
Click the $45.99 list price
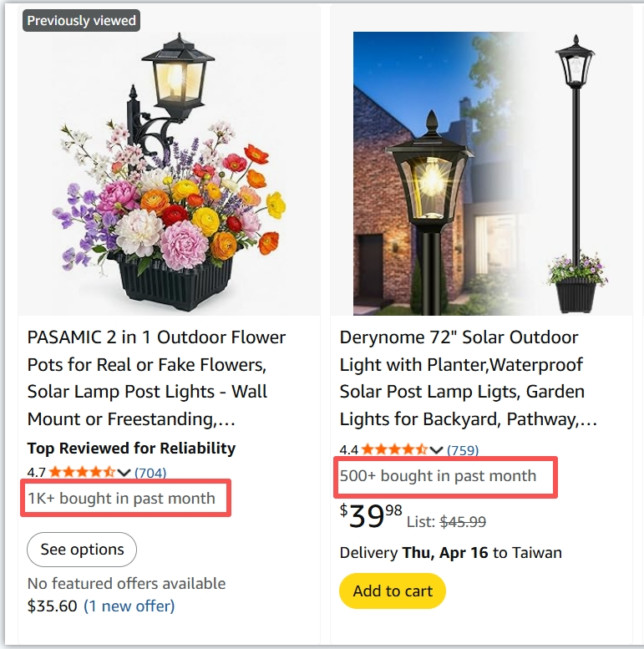click(x=463, y=522)
